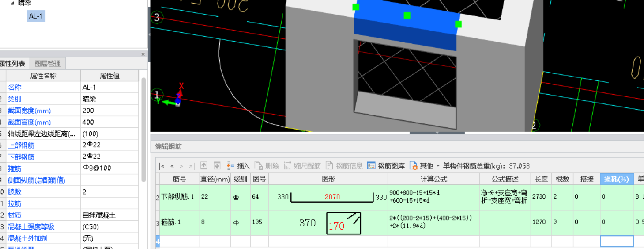Click stirrup formula cell 2*((200-2*15)
Image resolution: width=644 pixels, height=249 pixels.
433,222
